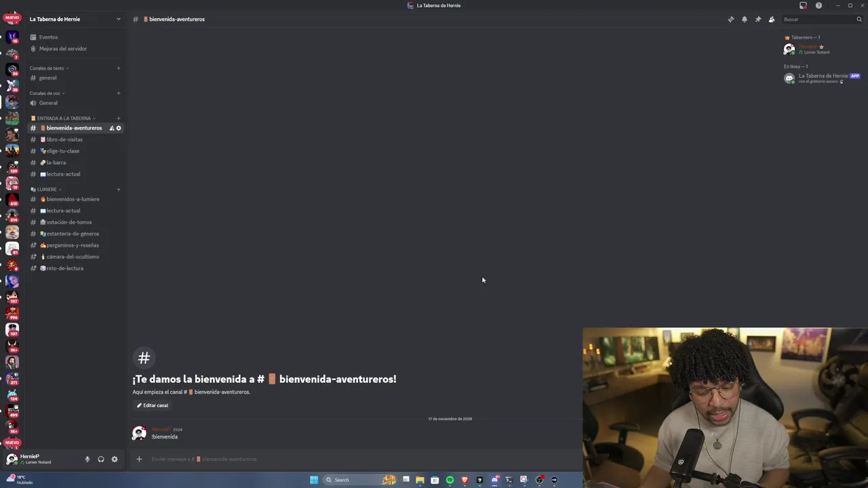The height and width of the screenshot is (488, 868).
Task: Open weather widget on taskbar
Action: (x=19, y=480)
